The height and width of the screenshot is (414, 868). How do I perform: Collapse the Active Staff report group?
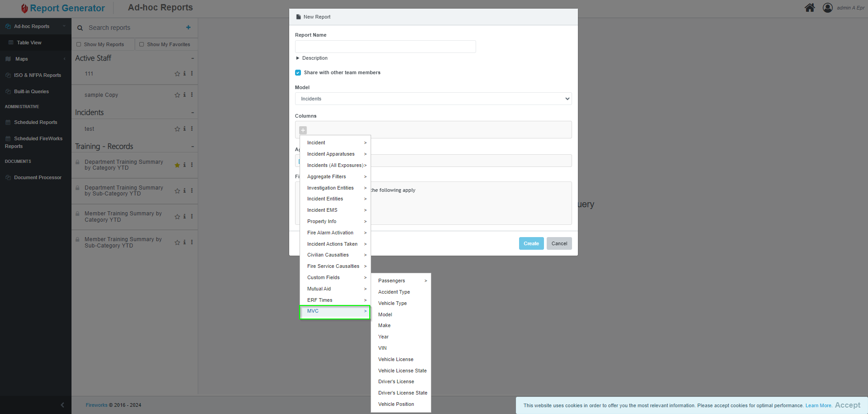pyautogui.click(x=192, y=58)
